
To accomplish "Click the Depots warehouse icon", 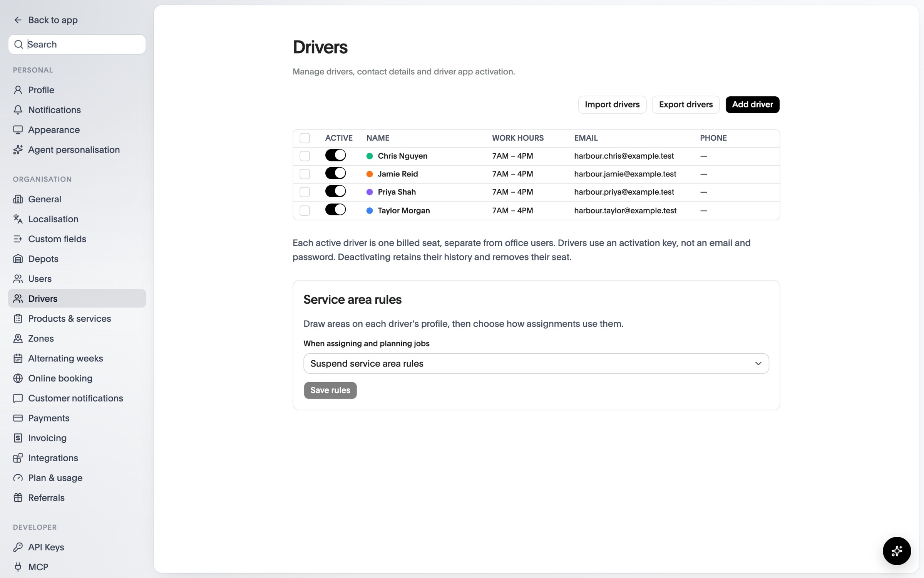I will click(x=18, y=259).
